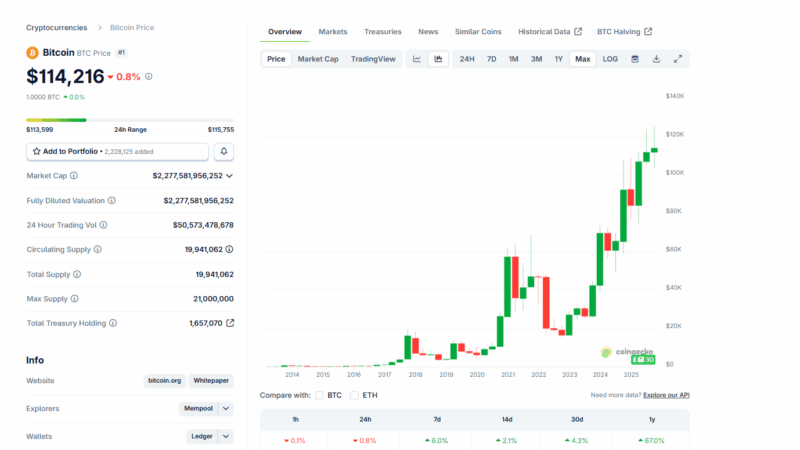Select the 24H time range
This screenshot has width=800, height=450.
point(467,59)
